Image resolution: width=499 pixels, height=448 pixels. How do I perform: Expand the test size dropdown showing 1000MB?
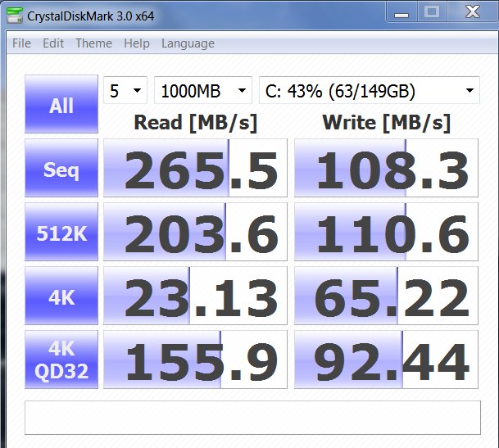(x=203, y=90)
